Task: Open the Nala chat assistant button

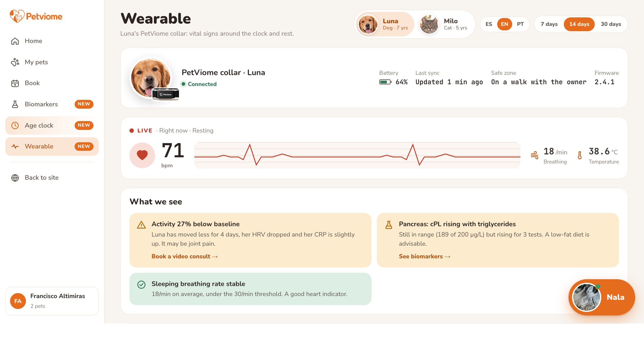Action: (602, 297)
